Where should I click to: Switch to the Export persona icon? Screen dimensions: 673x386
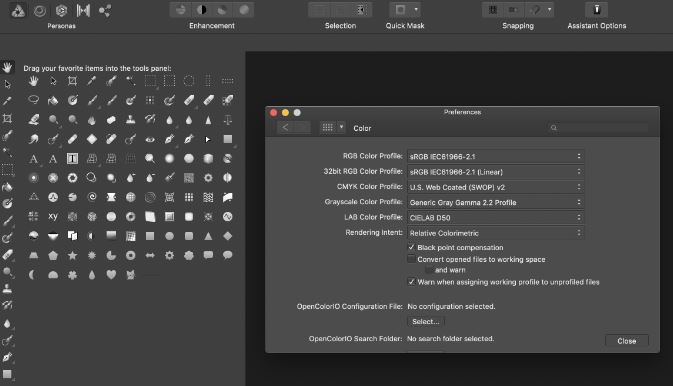click(x=105, y=10)
